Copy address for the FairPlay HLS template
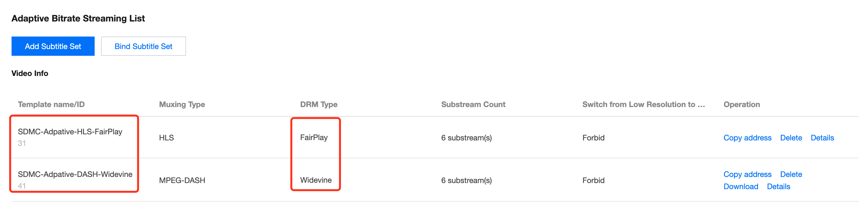This screenshot has height=209, width=868. (747, 138)
